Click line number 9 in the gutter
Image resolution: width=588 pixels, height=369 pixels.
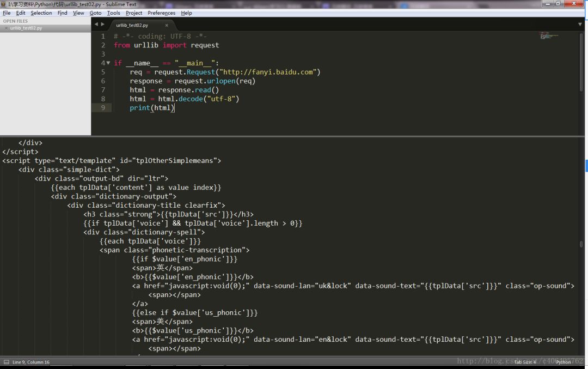103,108
